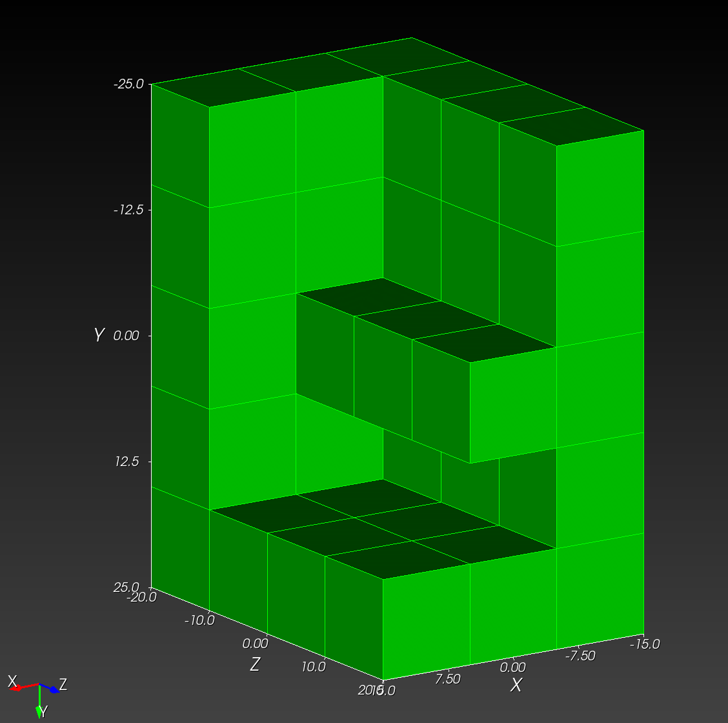Viewport: 728px width, 723px height.
Task: Click the 7.50 tick label on X axis
Action: [447, 679]
